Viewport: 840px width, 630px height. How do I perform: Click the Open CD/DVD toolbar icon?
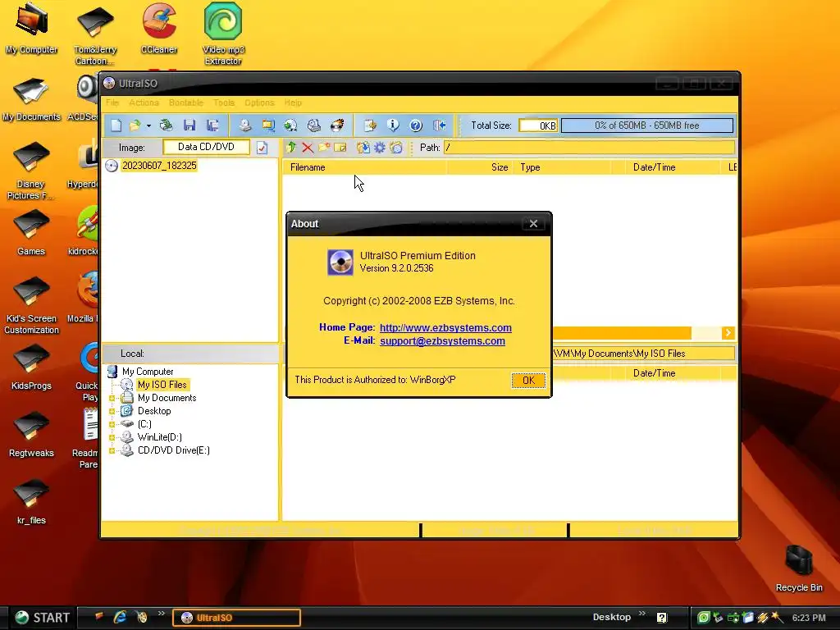click(x=166, y=126)
